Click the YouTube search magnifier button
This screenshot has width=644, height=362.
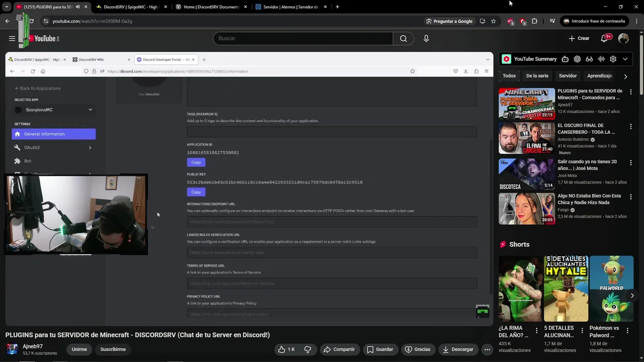[404, 38]
